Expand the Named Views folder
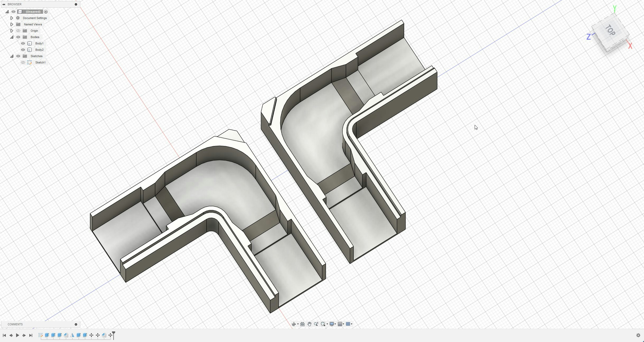This screenshot has width=644, height=342. (12, 24)
